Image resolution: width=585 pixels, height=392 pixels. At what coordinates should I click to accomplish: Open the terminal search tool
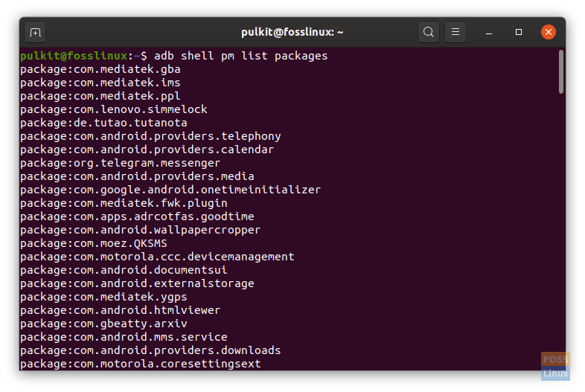tap(428, 32)
